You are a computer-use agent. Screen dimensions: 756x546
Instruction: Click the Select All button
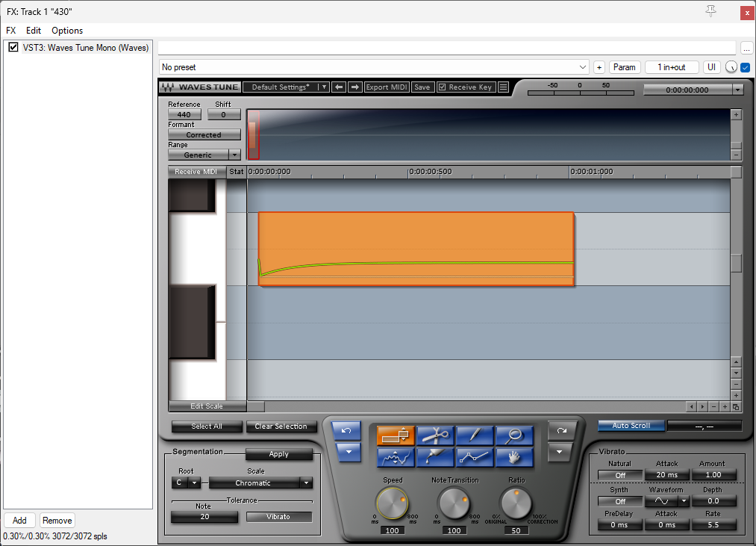point(207,426)
